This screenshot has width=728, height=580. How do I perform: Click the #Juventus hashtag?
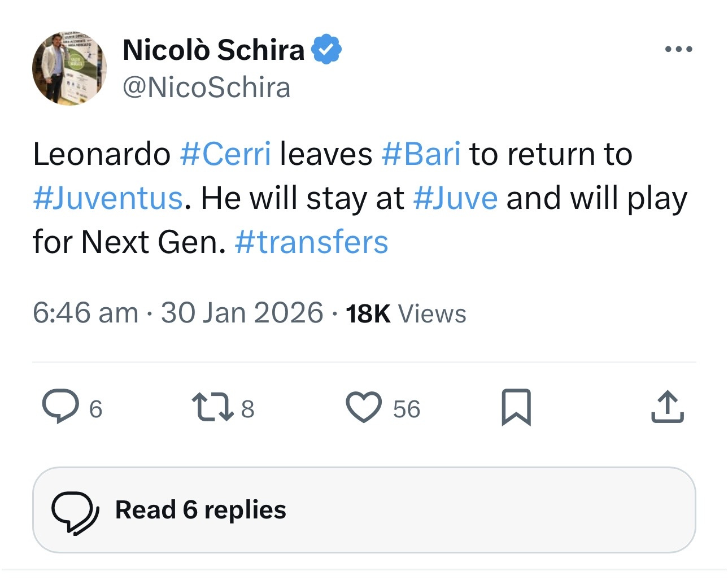coord(108,198)
